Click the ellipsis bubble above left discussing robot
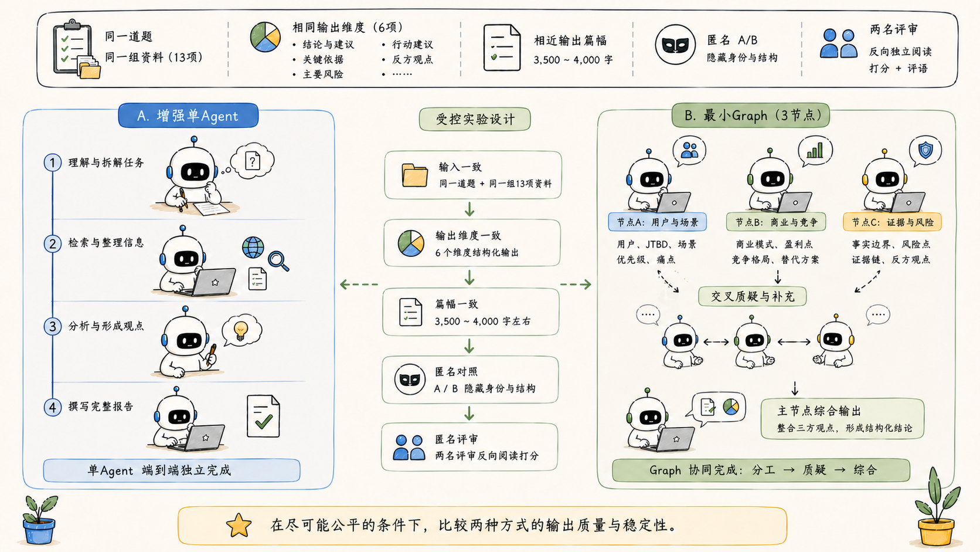 (x=648, y=315)
